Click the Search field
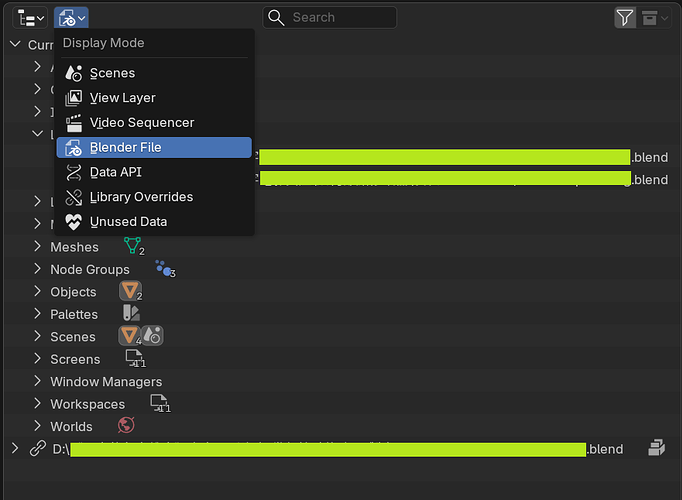The height and width of the screenshot is (500, 682). point(330,17)
